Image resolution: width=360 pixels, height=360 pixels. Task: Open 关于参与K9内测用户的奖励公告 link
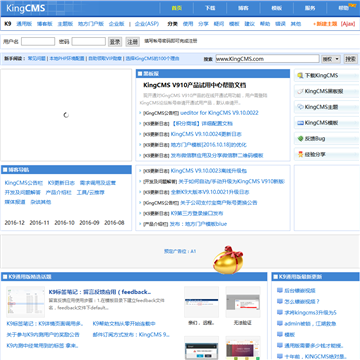pos(43,335)
